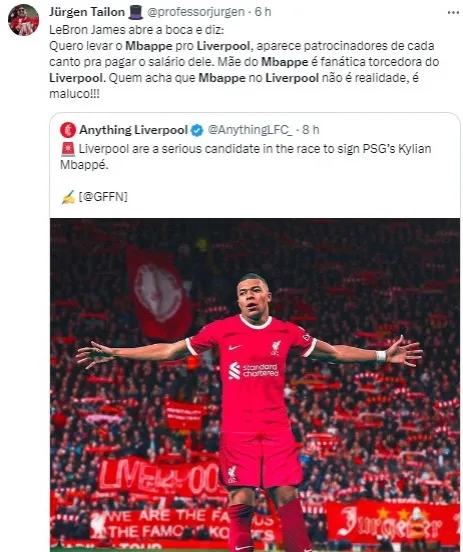Screen dimensions: 463x552
Task: Click the Anything Liverpool account name
Action: 133,130
